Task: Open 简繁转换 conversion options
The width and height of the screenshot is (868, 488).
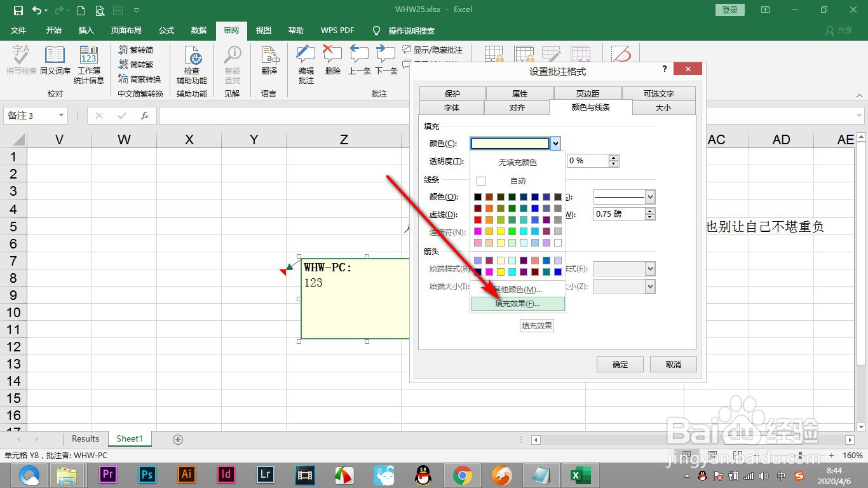Action: [x=139, y=79]
